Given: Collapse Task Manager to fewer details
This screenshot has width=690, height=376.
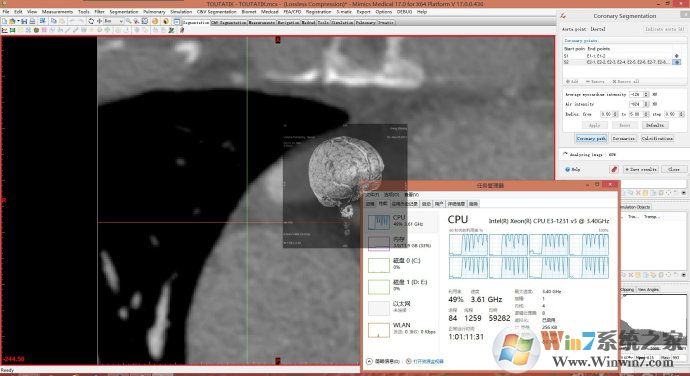Looking at the screenshot, I should point(384,361).
